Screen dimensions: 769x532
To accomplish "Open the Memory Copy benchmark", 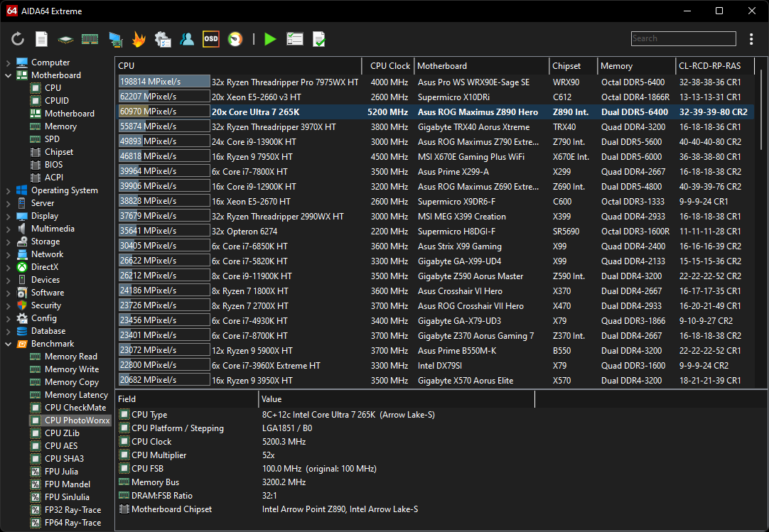I will 72,382.
